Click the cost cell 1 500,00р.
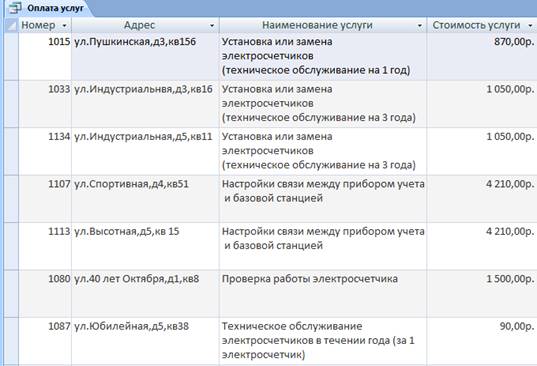537x366 pixels. 482,293
